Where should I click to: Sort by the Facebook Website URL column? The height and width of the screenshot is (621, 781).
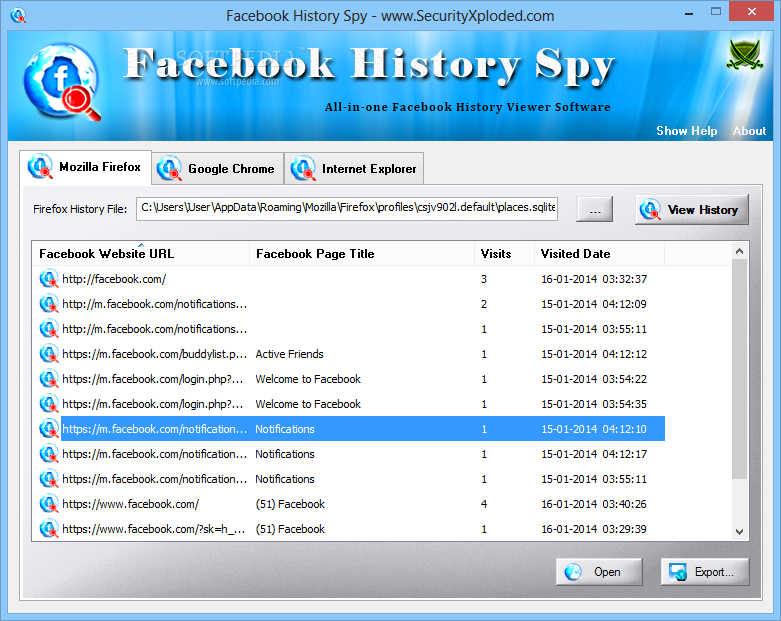point(140,253)
